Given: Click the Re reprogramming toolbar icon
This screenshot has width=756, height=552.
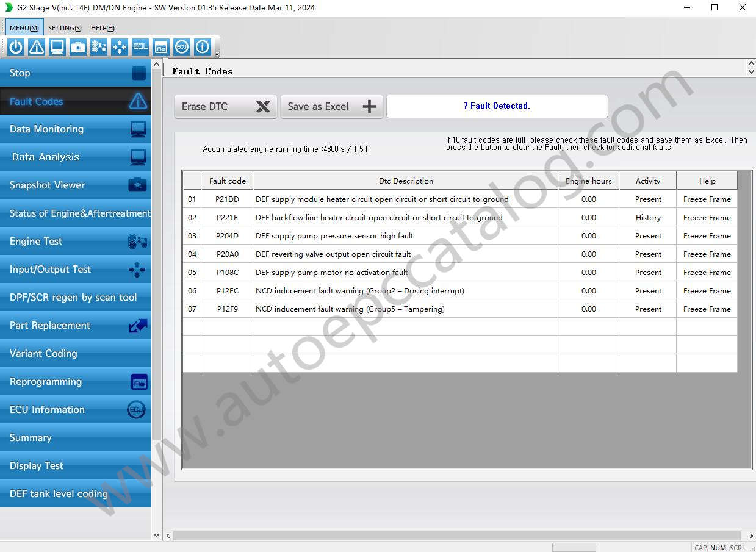Looking at the screenshot, I should click(161, 47).
